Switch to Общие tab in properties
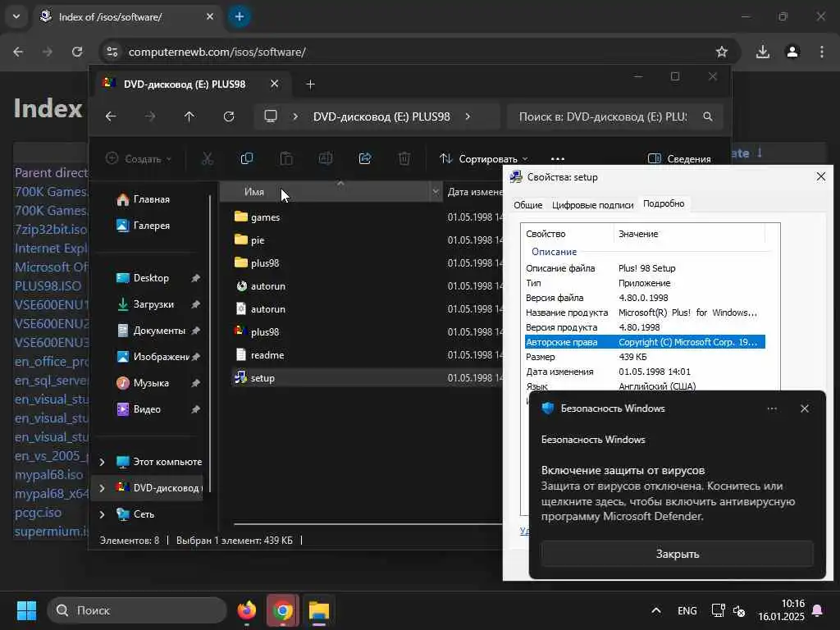 527,204
